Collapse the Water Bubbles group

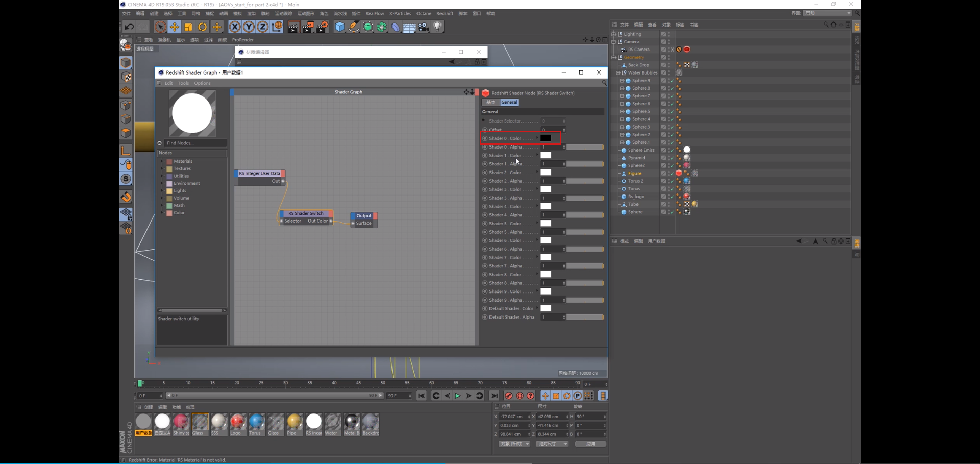point(618,73)
